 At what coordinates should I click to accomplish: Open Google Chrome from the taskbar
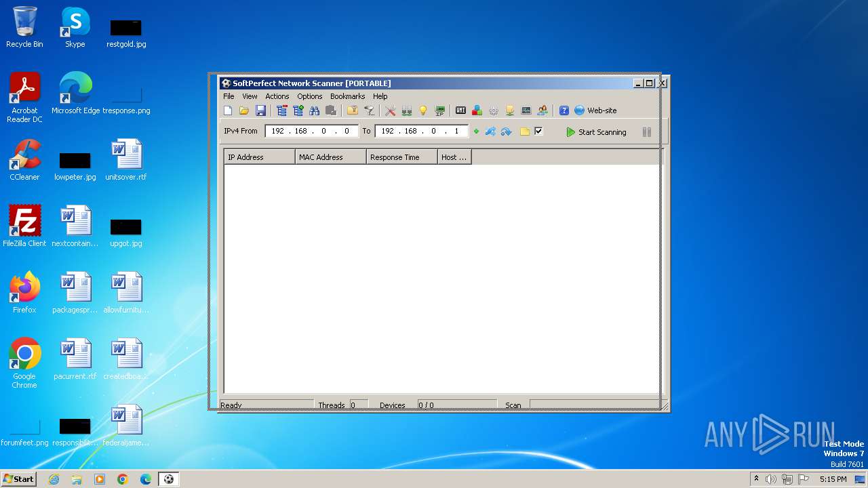(x=123, y=479)
